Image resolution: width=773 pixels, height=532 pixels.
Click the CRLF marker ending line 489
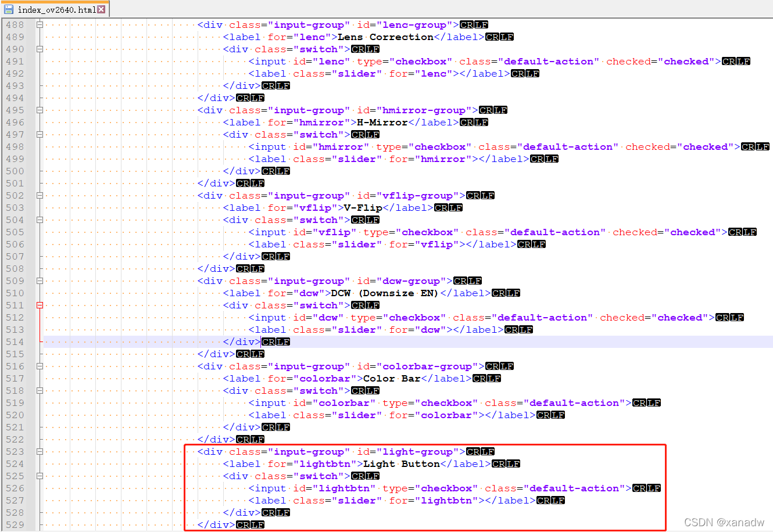click(500, 37)
